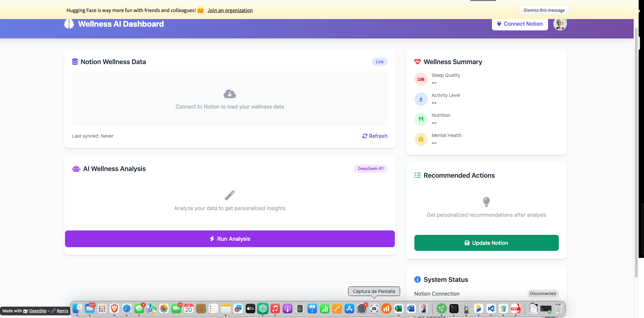This screenshot has height=318, width=644.
Task: Open Notes from the dock
Action: tap(226, 309)
